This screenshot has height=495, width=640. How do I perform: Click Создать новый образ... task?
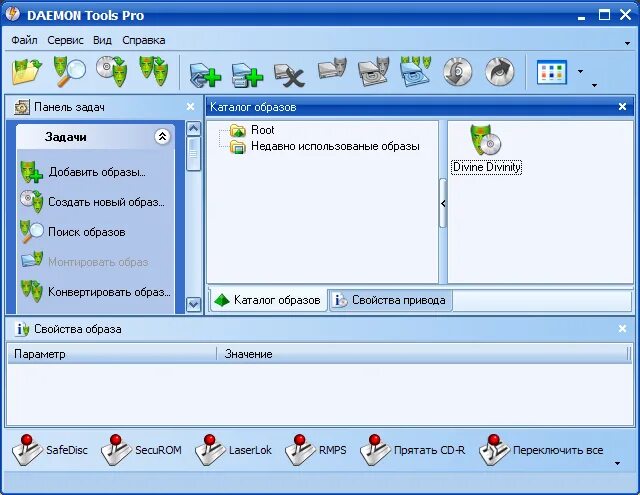[107, 202]
